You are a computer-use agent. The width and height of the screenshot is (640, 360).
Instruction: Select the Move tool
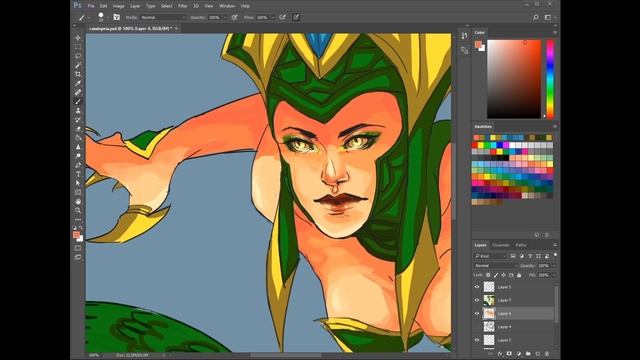[x=78, y=38]
